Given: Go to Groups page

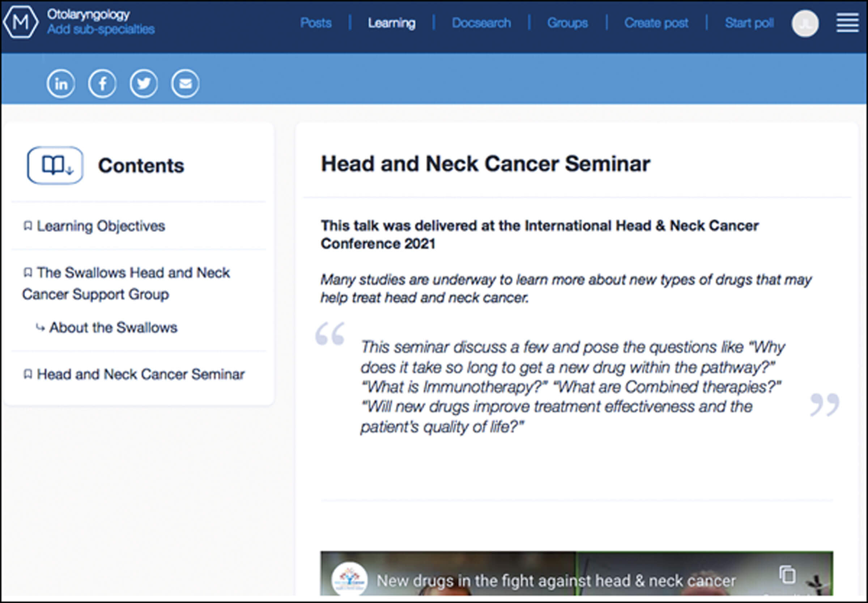Looking at the screenshot, I should click(x=567, y=23).
